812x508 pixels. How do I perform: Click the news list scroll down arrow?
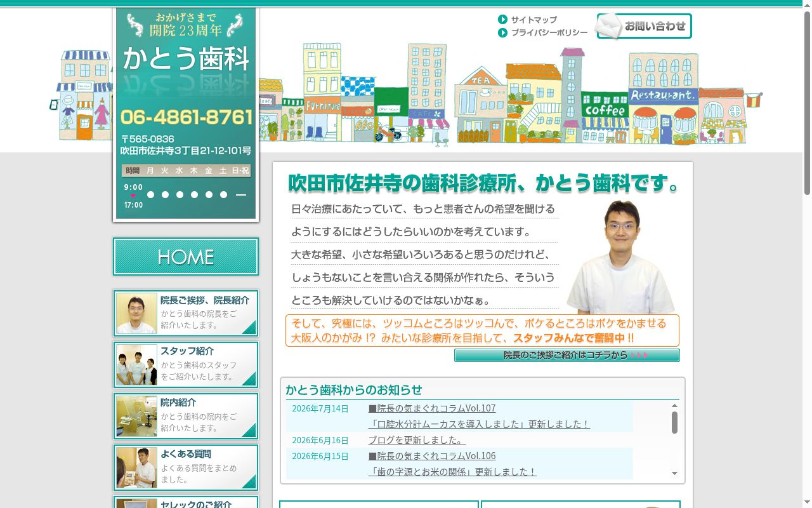pyautogui.click(x=674, y=473)
